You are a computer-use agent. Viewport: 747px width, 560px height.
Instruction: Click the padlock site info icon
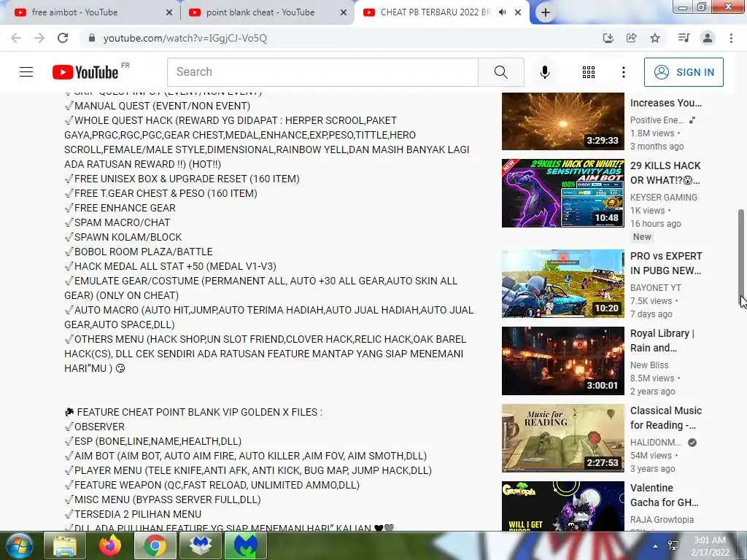[91, 38]
